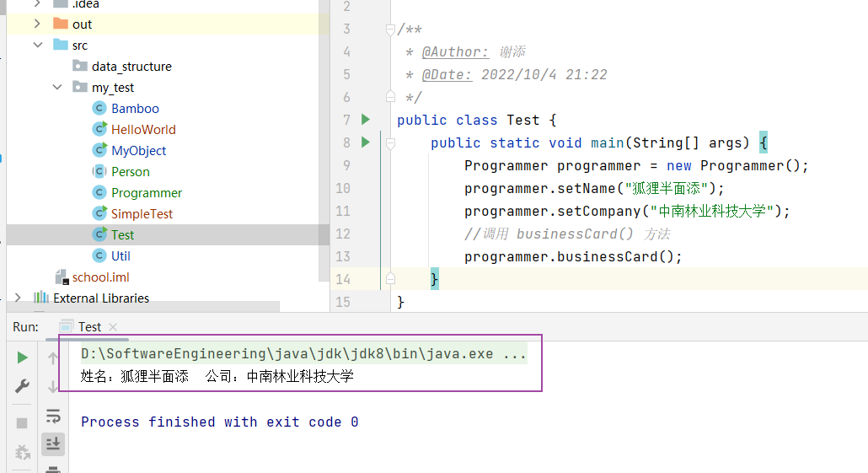This screenshot has height=473, width=868.
Task: Click the 'Run:' panel label
Action: click(x=25, y=327)
